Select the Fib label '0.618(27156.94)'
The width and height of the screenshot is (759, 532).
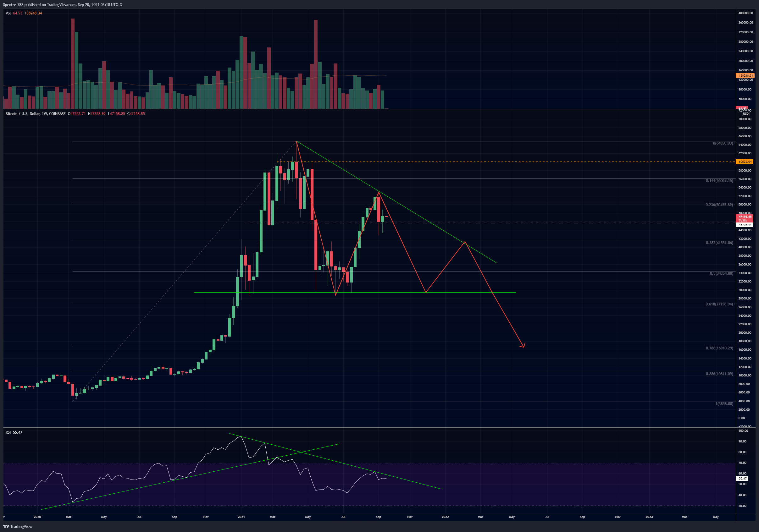[719, 304]
